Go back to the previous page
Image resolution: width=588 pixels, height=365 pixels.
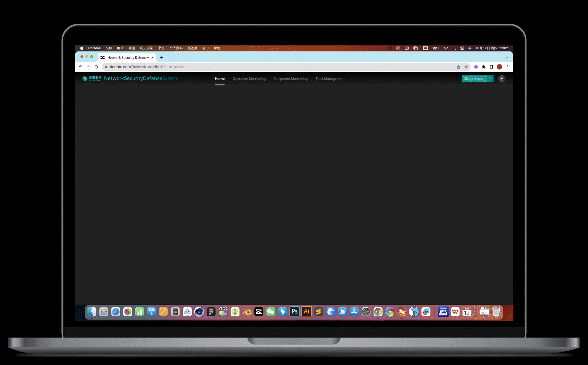81,67
